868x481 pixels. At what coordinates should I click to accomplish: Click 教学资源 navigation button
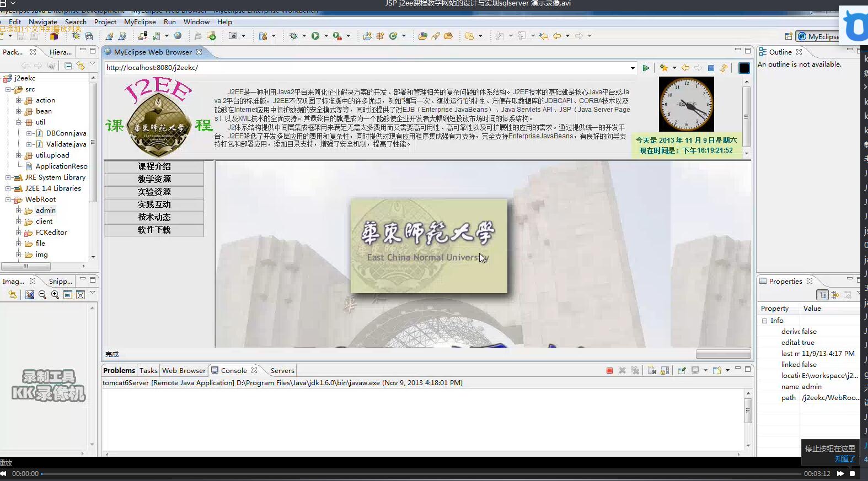coord(154,179)
